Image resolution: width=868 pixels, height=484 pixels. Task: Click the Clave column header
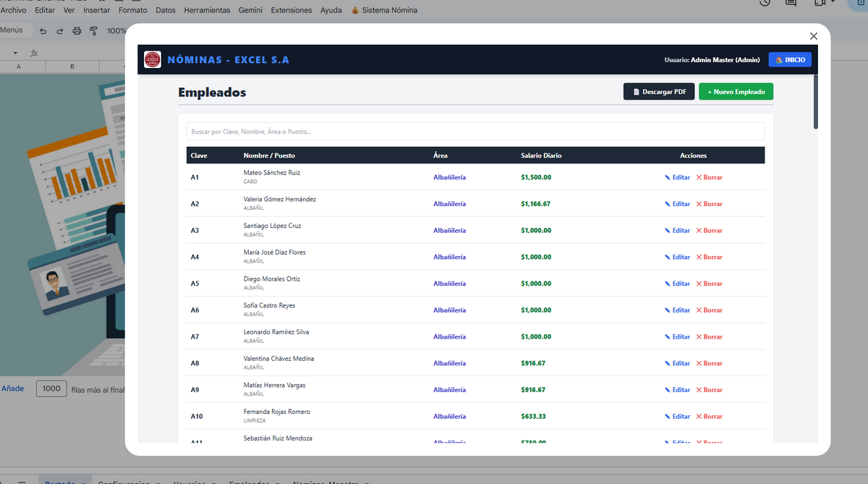tap(199, 156)
